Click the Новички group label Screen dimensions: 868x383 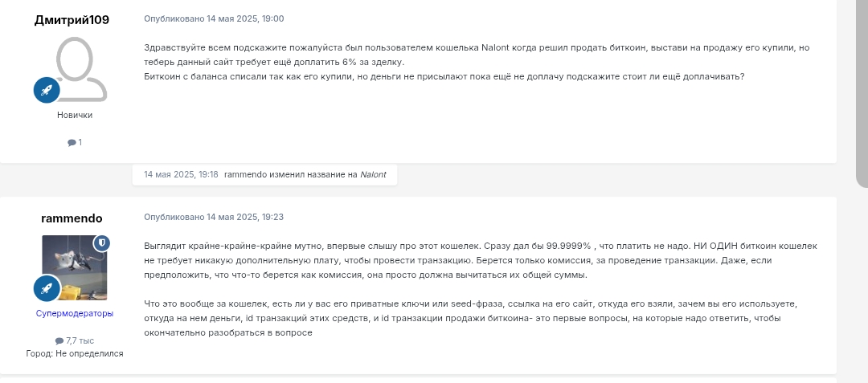[75, 115]
